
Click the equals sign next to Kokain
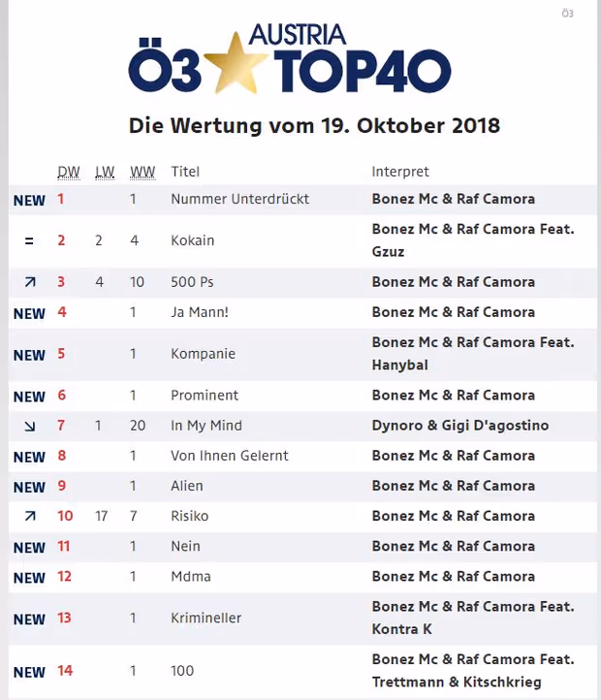coord(29,241)
